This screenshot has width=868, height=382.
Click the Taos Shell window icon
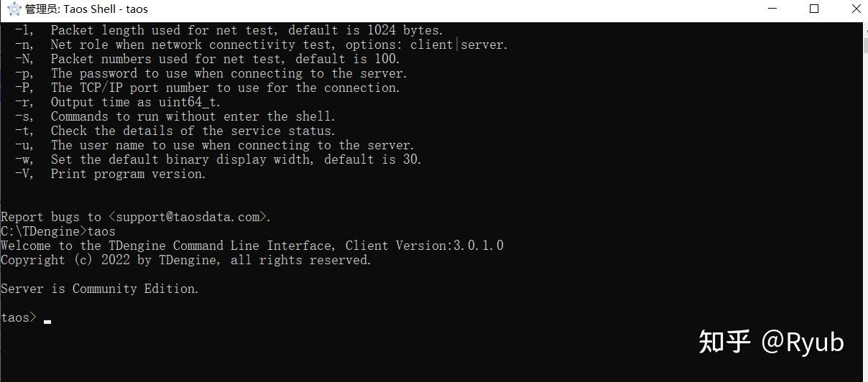(x=13, y=9)
